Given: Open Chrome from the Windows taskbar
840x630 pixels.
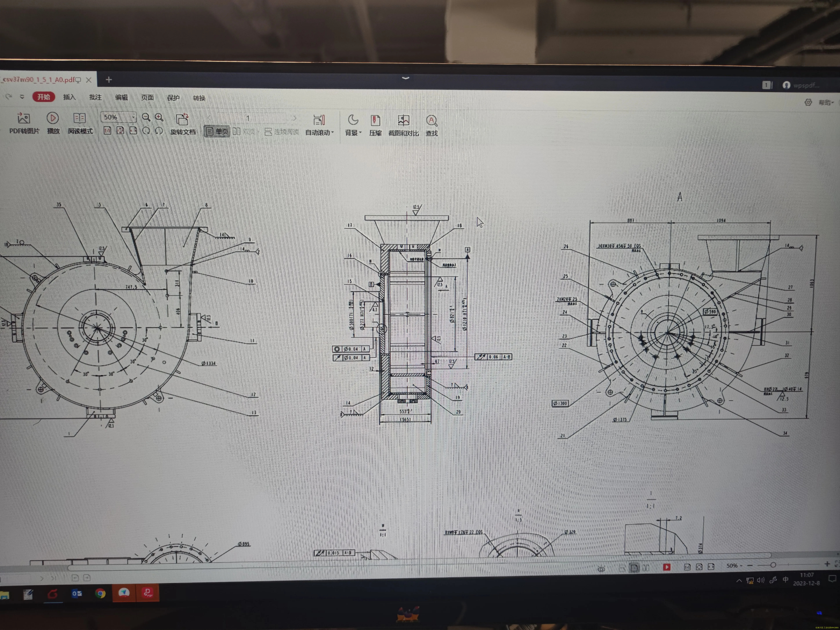Looking at the screenshot, I should (100, 593).
